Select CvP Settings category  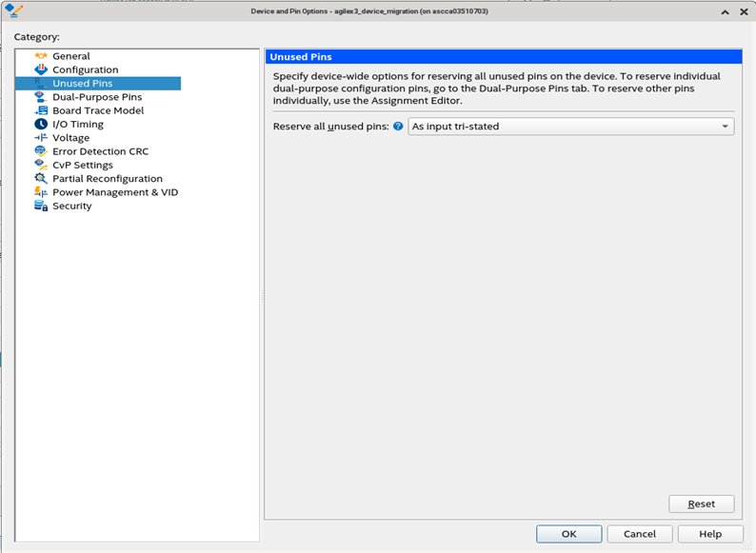pos(83,165)
